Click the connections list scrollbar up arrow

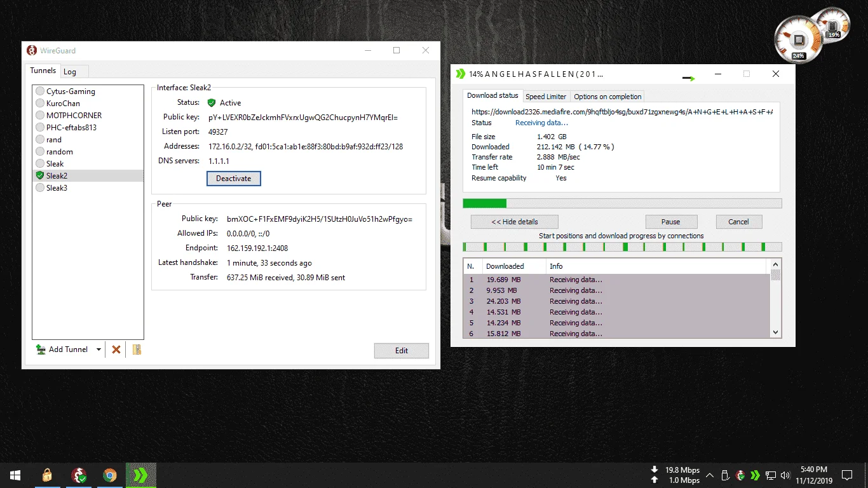point(775,264)
